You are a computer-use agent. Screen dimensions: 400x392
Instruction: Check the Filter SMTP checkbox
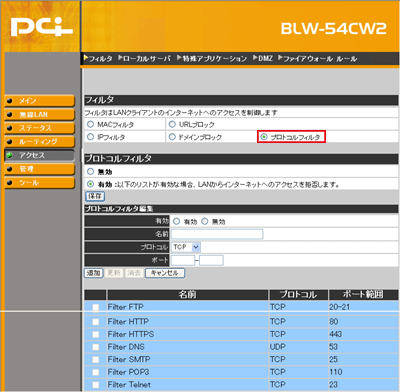pos(96,360)
